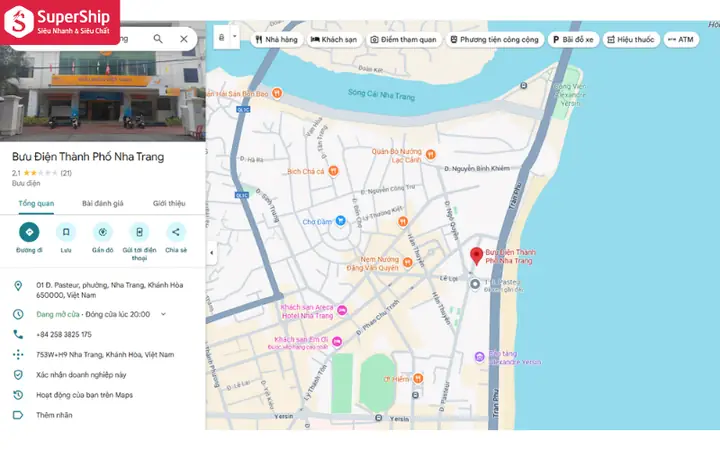The width and height of the screenshot is (720, 450).
Task: Clear search with the X icon
Action: point(184,39)
